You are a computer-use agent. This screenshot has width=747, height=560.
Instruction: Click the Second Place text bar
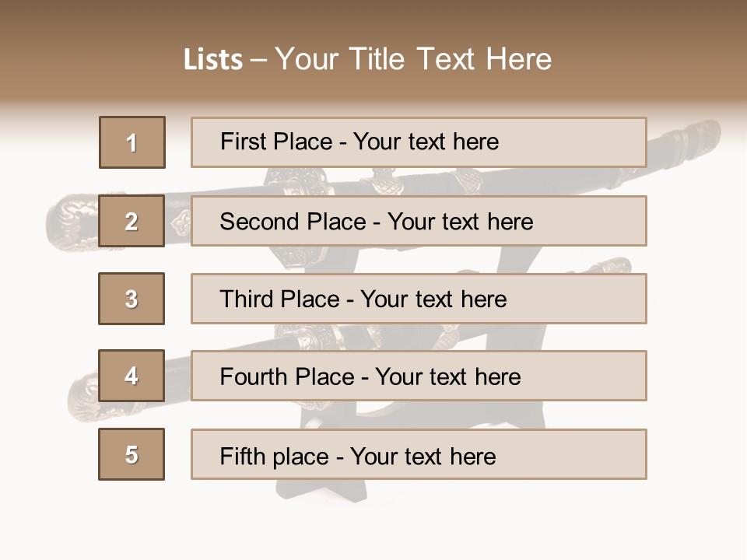click(x=419, y=221)
